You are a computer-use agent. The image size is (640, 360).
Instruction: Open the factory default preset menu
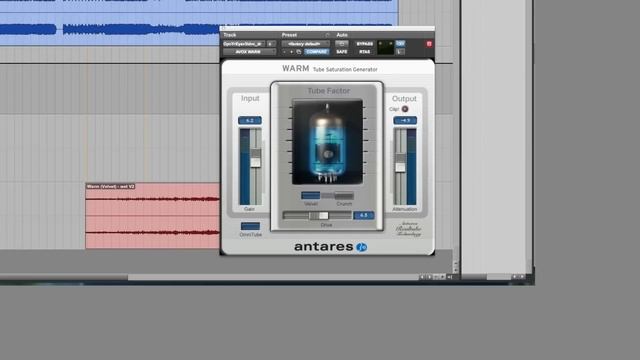305,44
